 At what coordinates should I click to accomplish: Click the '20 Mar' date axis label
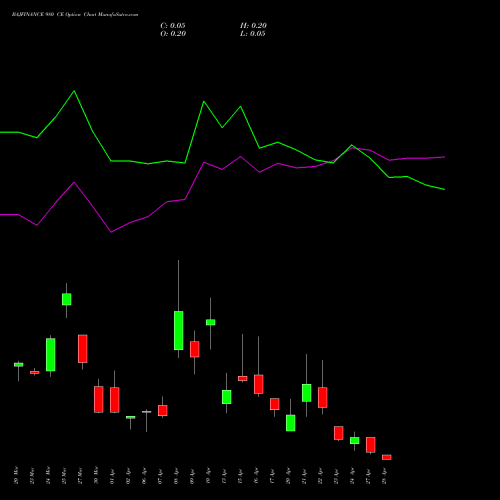point(16,475)
